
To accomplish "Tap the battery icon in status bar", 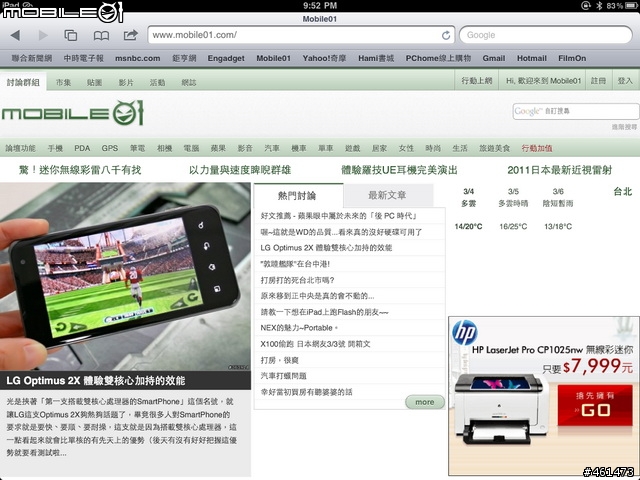I will click(x=631, y=5).
